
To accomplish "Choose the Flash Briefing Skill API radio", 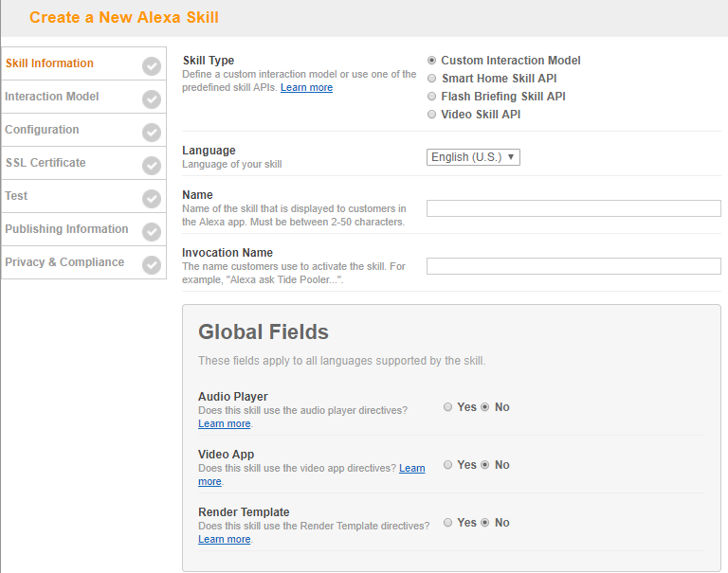I will tap(432, 97).
